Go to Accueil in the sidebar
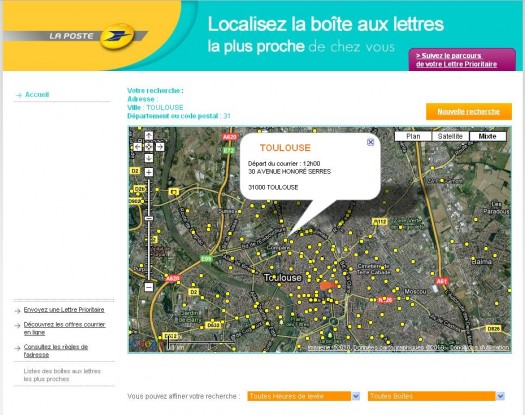 [x=37, y=95]
